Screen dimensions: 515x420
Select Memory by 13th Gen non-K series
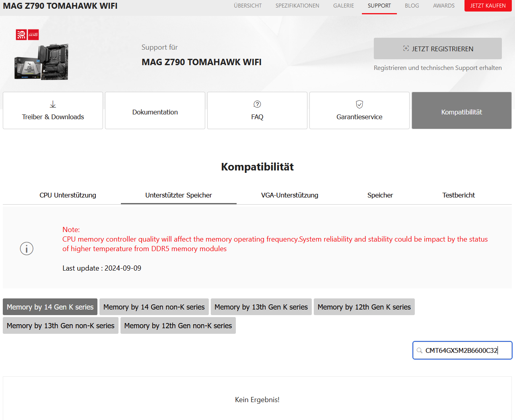pyautogui.click(x=60, y=325)
